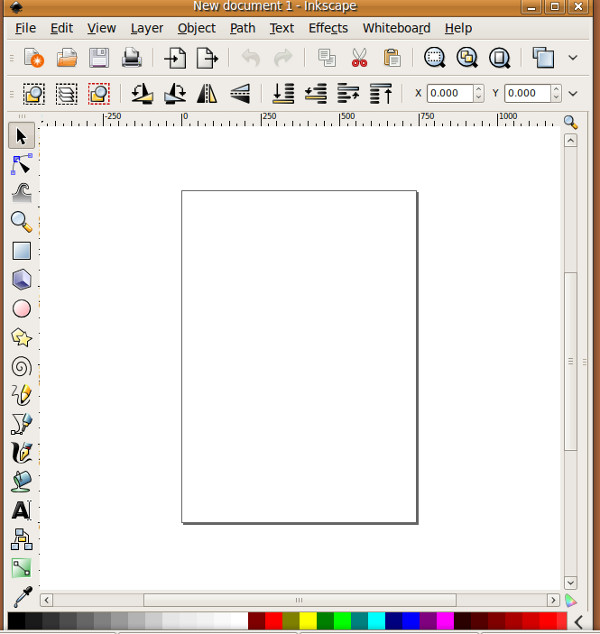Save the document with floppy icon

point(99,57)
